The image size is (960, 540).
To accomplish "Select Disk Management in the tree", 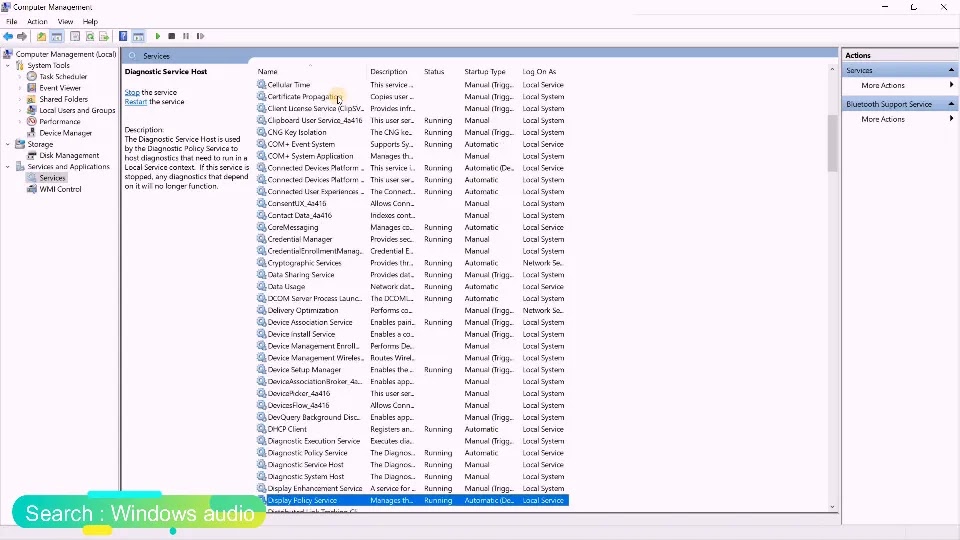I will click(69, 156).
